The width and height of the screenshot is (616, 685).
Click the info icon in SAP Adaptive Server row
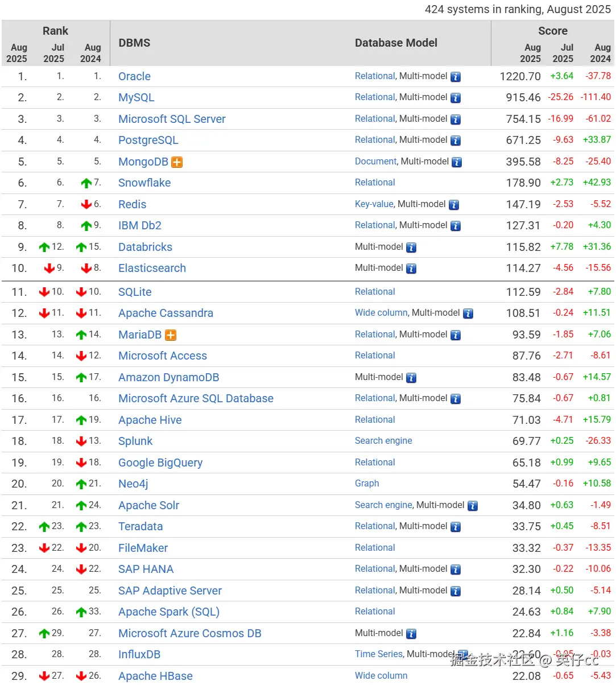456,591
